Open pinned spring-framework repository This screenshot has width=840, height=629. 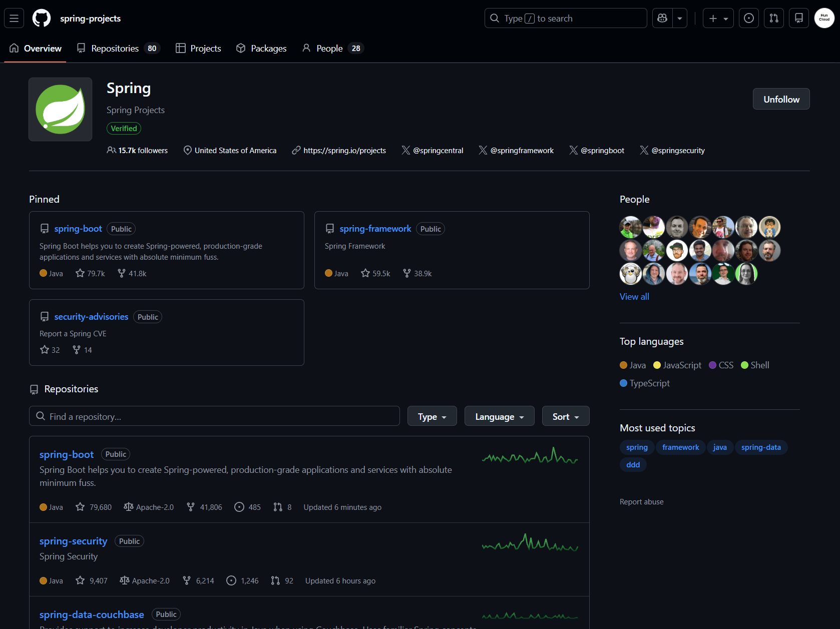click(x=375, y=229)
